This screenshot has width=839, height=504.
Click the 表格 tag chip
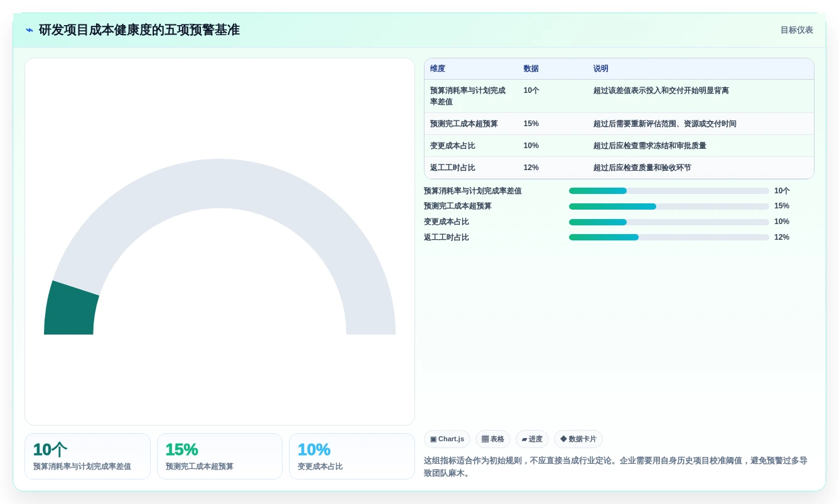(x=493, y=439)
